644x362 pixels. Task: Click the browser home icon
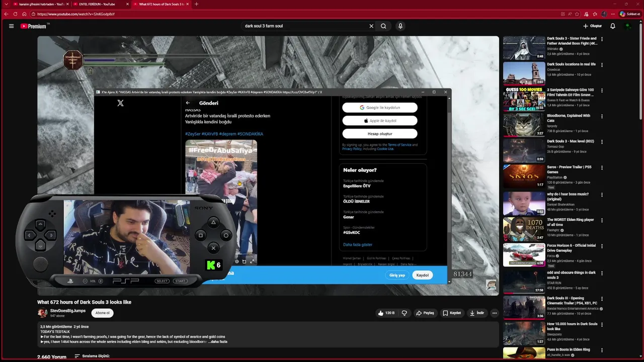pos(24,14)
